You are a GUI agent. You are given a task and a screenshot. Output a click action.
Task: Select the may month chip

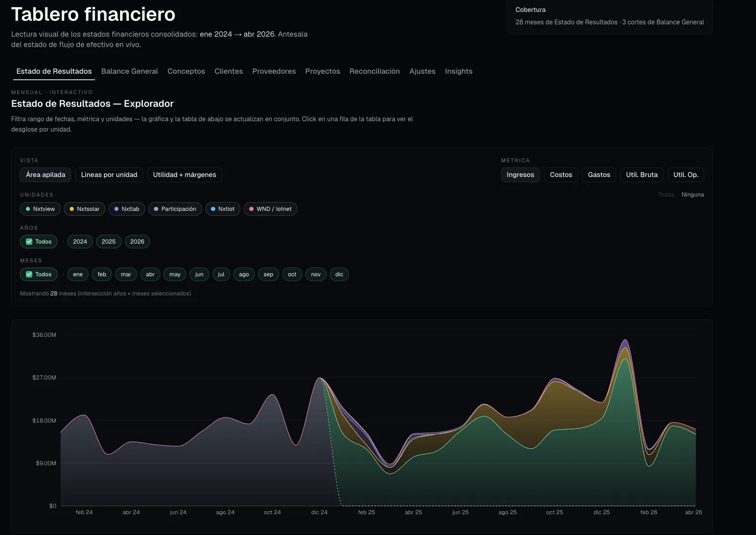(x=175, y=274)
